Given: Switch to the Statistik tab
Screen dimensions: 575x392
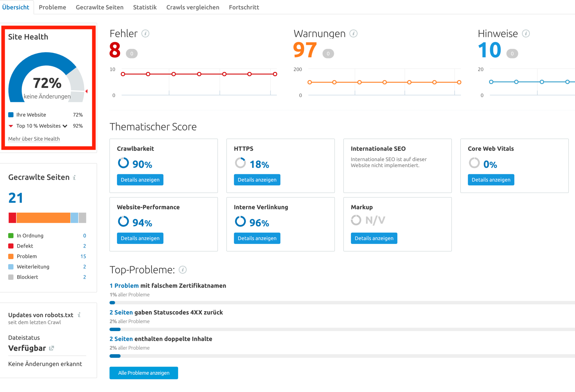Looking at the screenshot, I should click(145, 7).
